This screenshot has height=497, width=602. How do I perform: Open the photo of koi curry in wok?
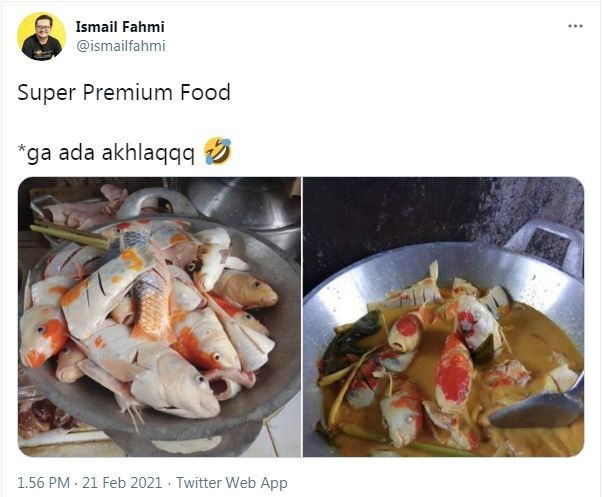[x=443, y=317]
